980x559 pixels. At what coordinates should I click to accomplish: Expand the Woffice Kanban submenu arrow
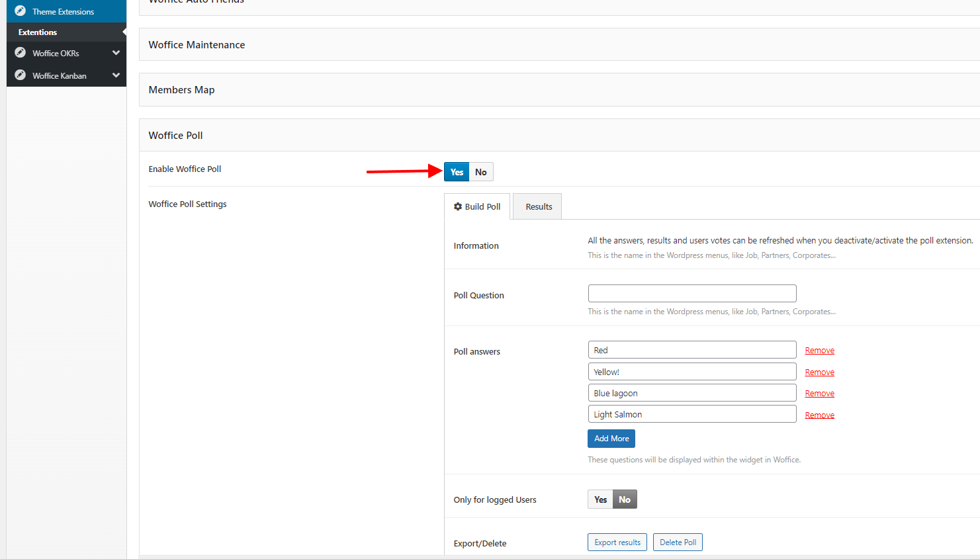pos(116,75)
